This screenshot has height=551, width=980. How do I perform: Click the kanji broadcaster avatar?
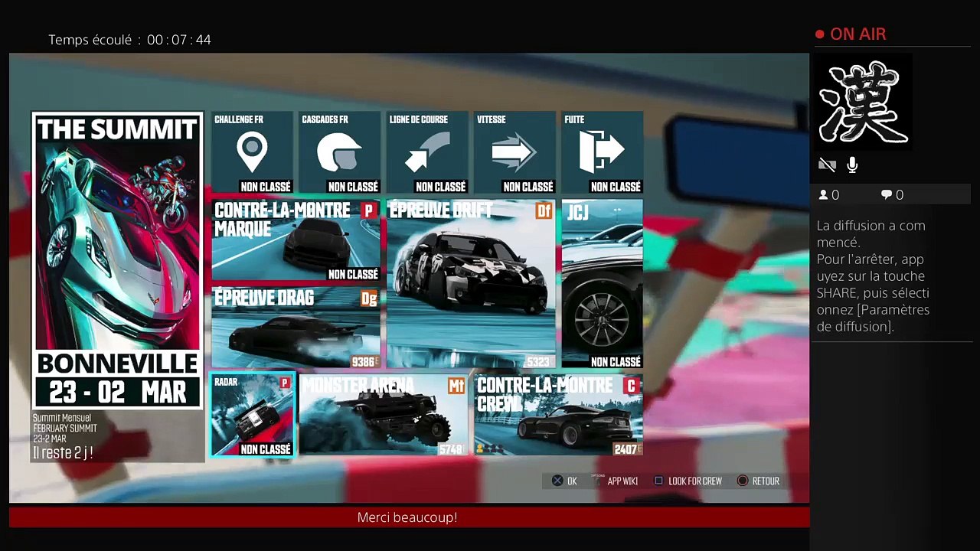(x=864, y=102)
